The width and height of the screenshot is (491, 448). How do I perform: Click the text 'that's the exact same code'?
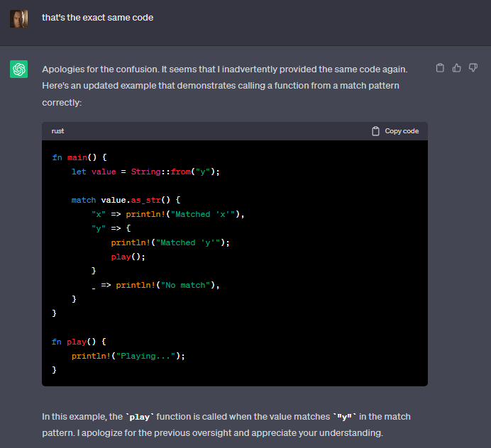[98, 18]
